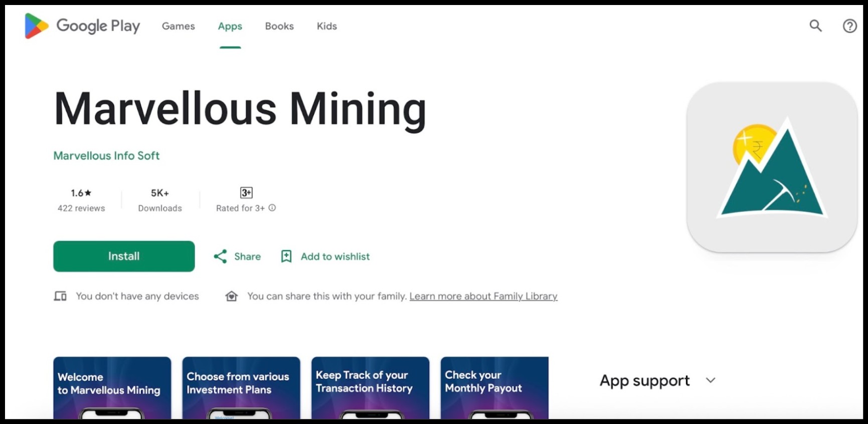Click the share arrow icon
Viewport: 868px width, 424px height.
pyautogui.click(x=220, y=257)
